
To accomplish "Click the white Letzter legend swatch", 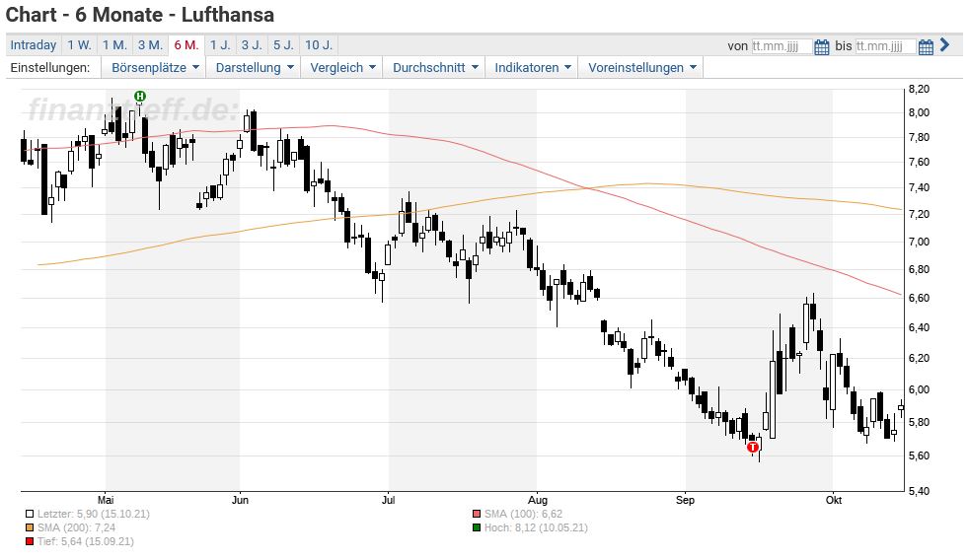I will (x=30, y=514).
